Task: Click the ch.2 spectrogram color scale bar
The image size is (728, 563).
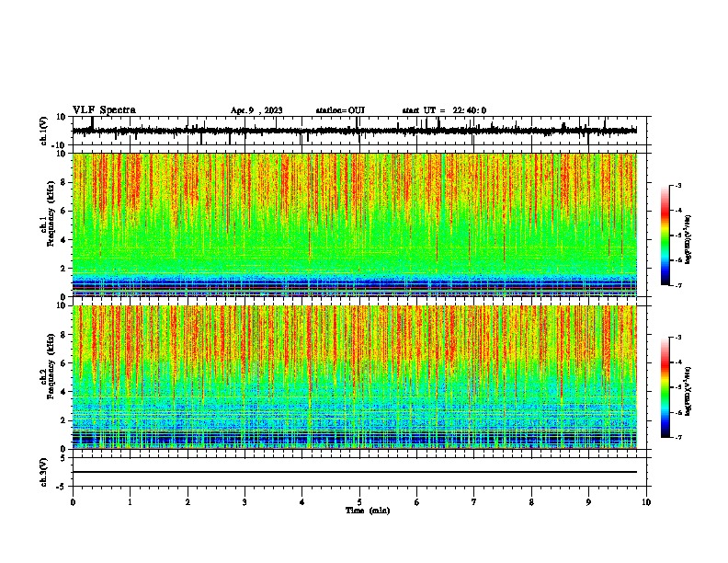Action: [665, 387]
